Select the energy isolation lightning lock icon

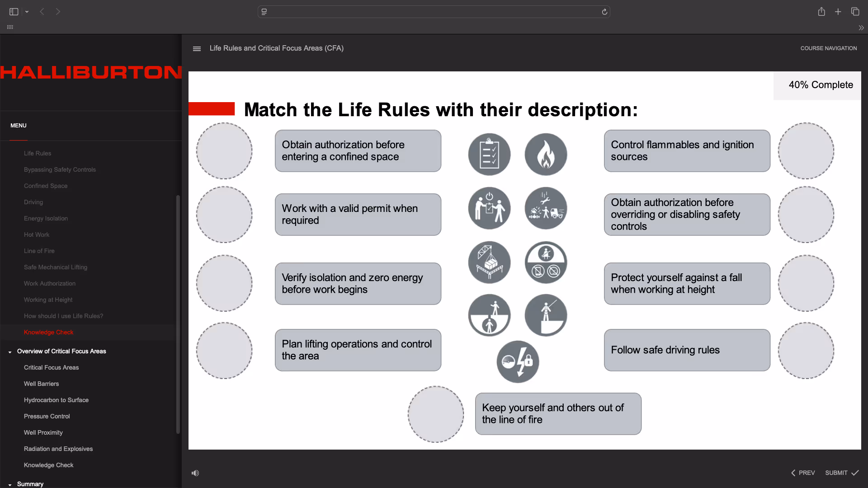coord(518,361)
